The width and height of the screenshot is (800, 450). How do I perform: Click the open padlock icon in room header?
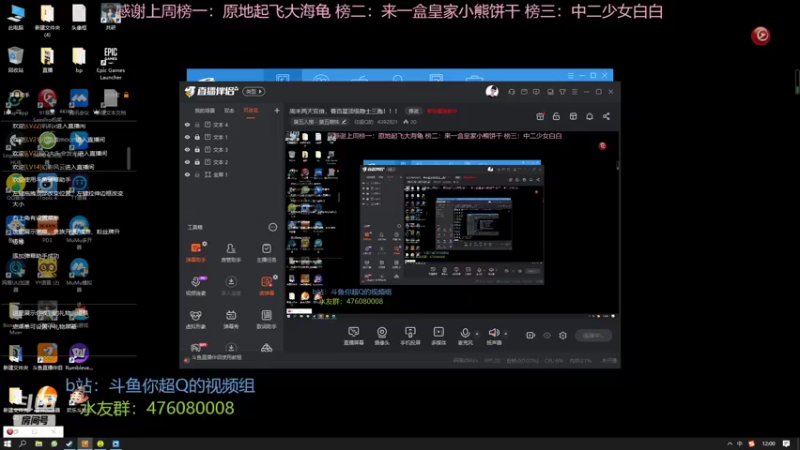click(x=556, y=116)
